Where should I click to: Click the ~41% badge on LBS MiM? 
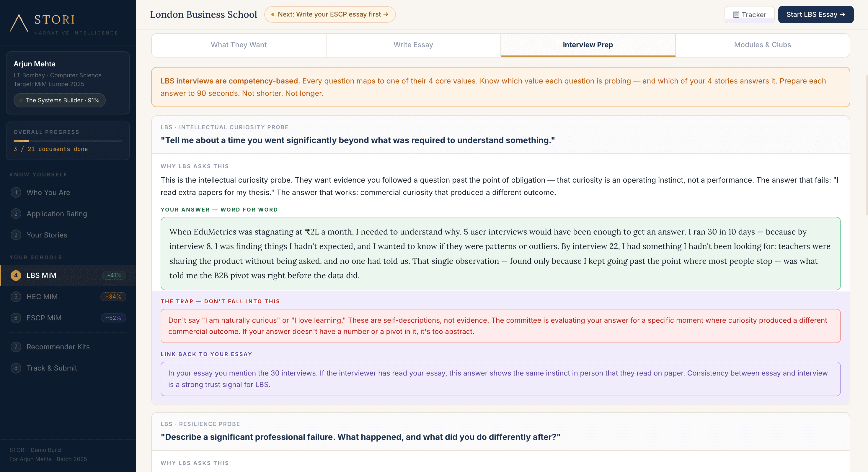point(114,276)
